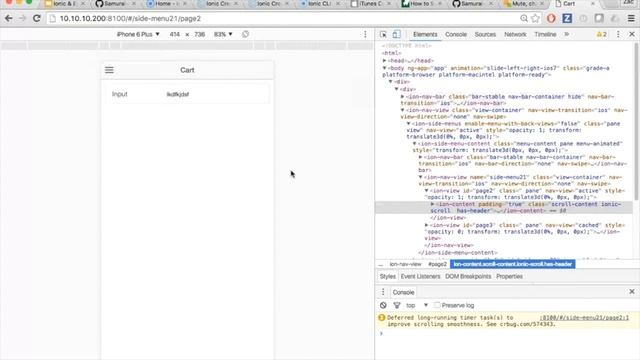640x360 pixels.
Task: Collapse the ion-side-menus node
Action: pyautogui.click(x=409, y=124)
